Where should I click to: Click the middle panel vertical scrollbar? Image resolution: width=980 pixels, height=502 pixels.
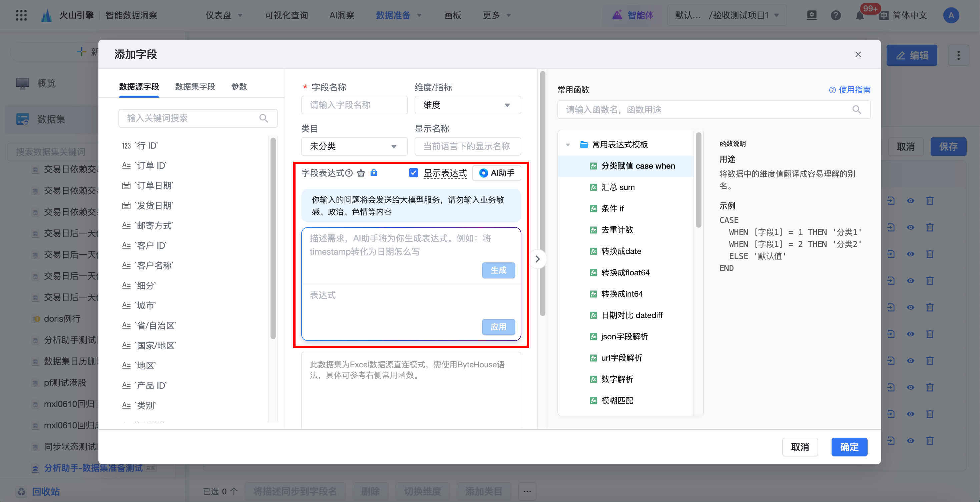pos(542,194)
